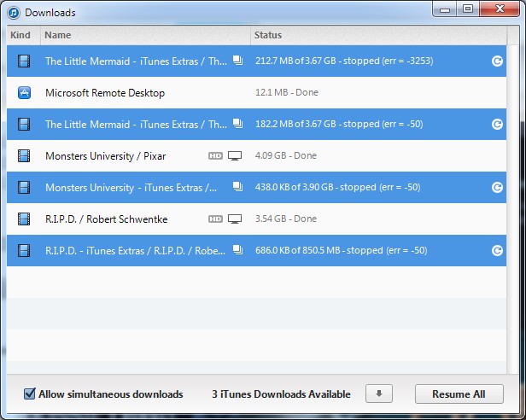Screen dimensions: 526x420
Task: Click status '182.2 MB of 3.67 GB - stopped (err = -50)'
Action: coord(339,124)
